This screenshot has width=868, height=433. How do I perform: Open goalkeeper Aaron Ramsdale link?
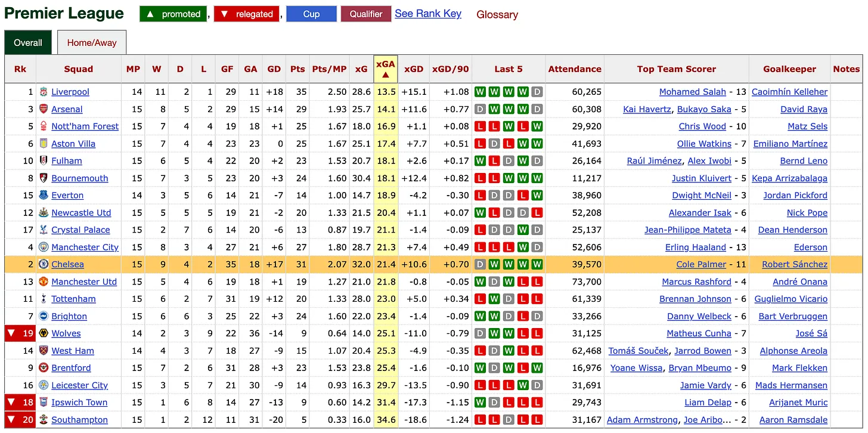click(793, 420)
